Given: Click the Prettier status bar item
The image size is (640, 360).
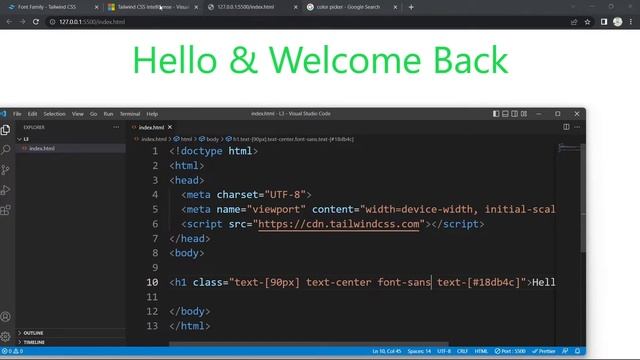Looking at the screenshot, I should coord(544,351).
